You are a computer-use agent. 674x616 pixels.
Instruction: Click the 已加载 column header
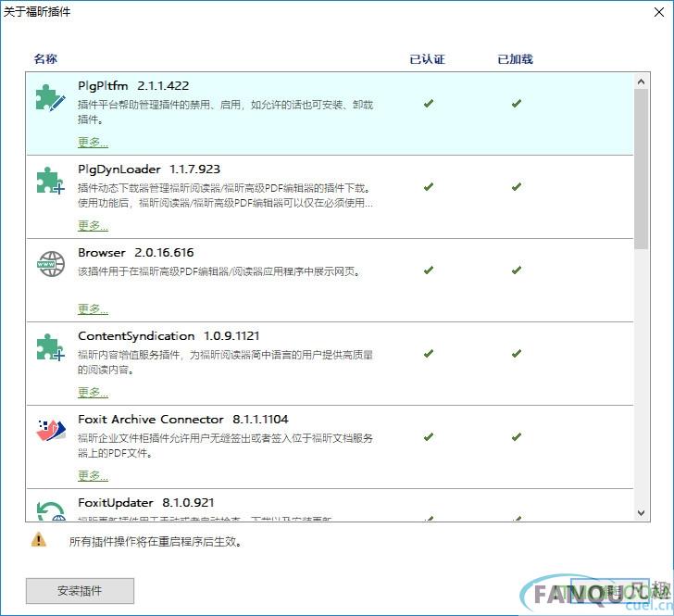tap(515, 59)
